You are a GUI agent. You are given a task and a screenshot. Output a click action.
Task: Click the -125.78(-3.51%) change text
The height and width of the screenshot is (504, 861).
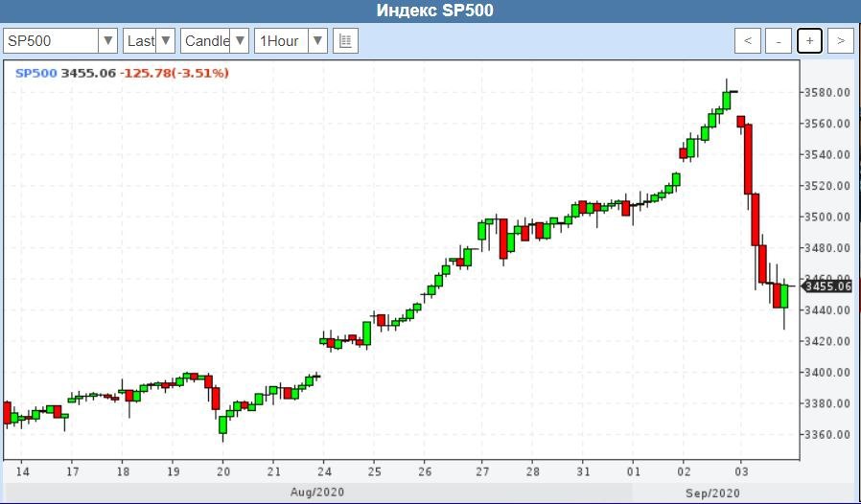click(x=175, y=73)
